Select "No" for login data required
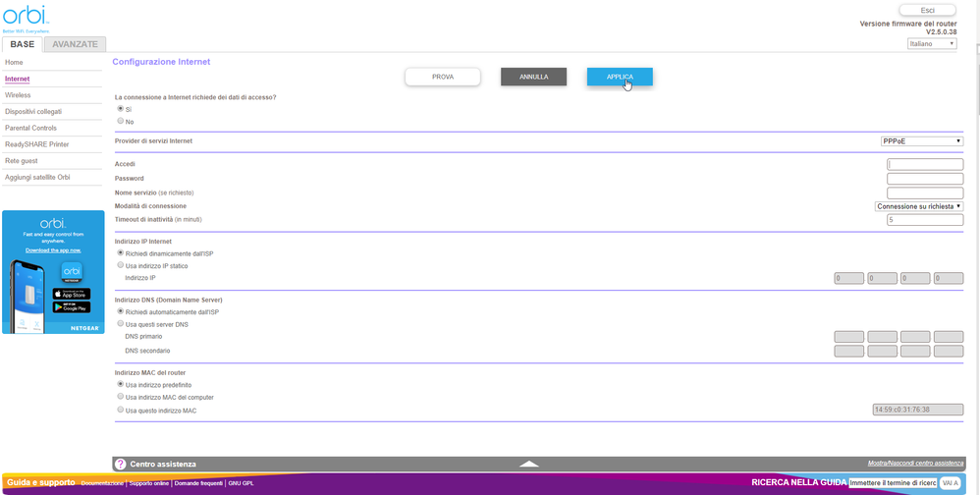 pyautogui.click(x=121, y=121)
